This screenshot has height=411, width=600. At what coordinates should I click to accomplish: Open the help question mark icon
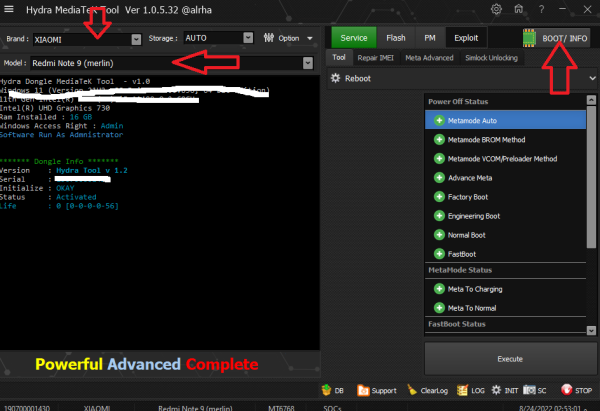coord(541,9)
